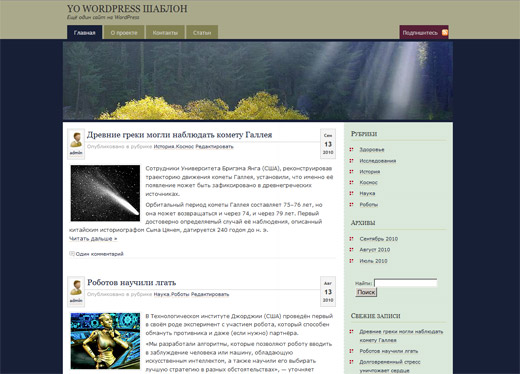
Task: Open site title YO WORDPRESS ШАБЛОН
Action: pos(127,9)
